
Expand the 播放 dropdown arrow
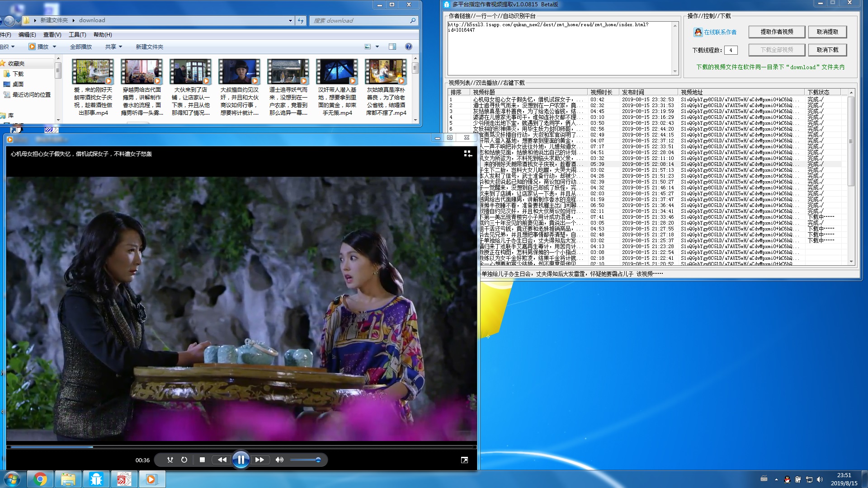pyautogui.click(x=55, y=47)
